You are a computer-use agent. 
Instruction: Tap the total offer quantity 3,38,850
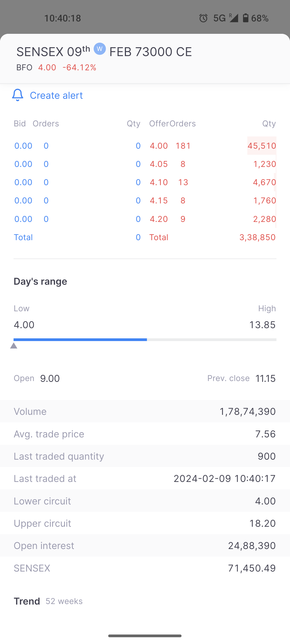coord(258,237)
